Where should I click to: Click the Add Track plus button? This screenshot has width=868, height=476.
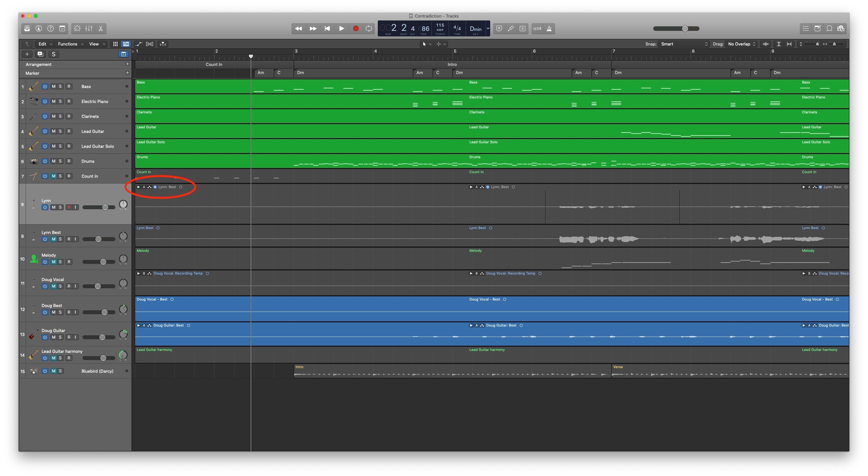pos(27,54)
